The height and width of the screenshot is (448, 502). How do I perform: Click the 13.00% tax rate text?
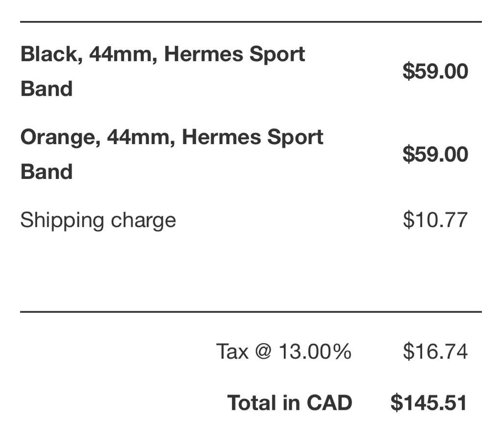click(x=315, y=351)
